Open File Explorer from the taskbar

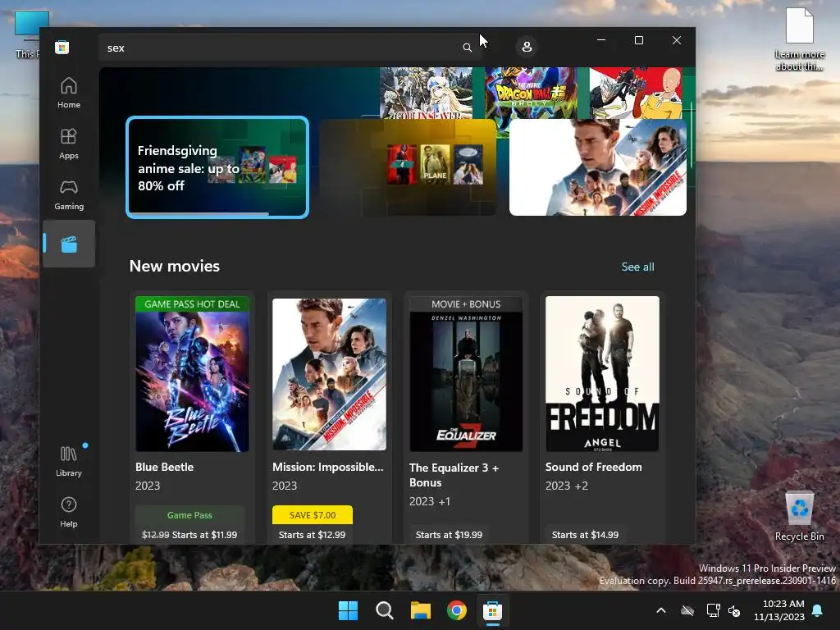421,610
